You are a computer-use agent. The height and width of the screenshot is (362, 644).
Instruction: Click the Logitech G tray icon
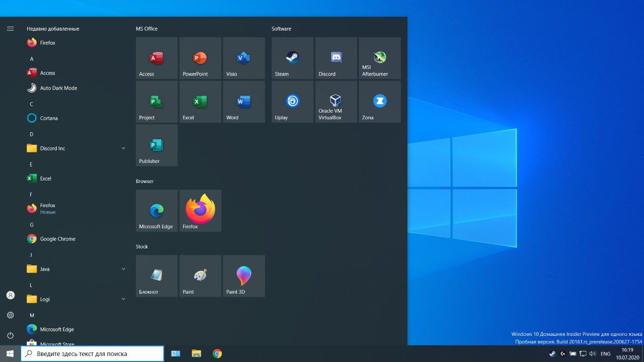coord(562,353)
